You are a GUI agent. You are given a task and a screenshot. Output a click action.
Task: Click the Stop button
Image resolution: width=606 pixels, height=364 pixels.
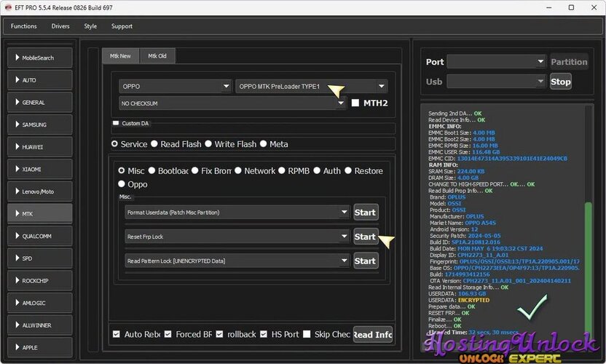560,82
